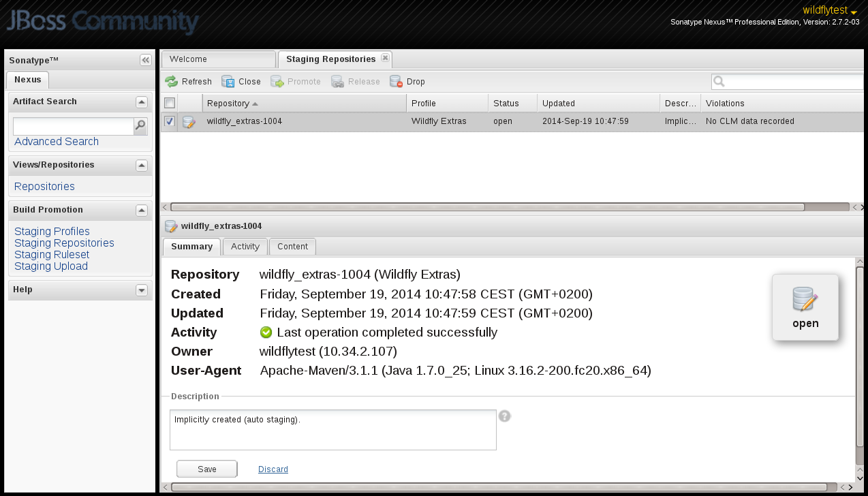Click repository icon in wildfly_extras-1004 row
Image resolution: width=868 pixels, height=496 pixels.
(x=189, y=122)
